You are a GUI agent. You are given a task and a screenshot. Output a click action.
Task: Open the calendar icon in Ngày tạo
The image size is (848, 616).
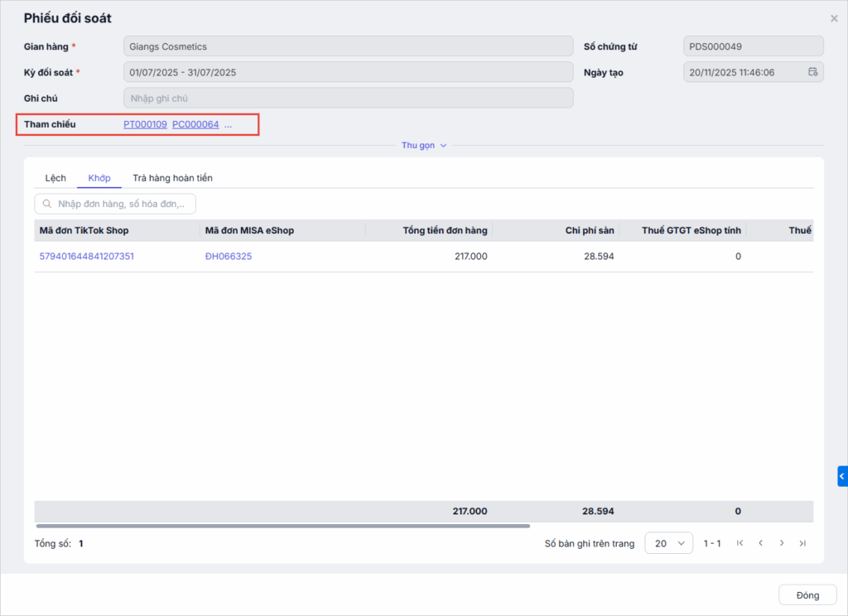(812, 72)
